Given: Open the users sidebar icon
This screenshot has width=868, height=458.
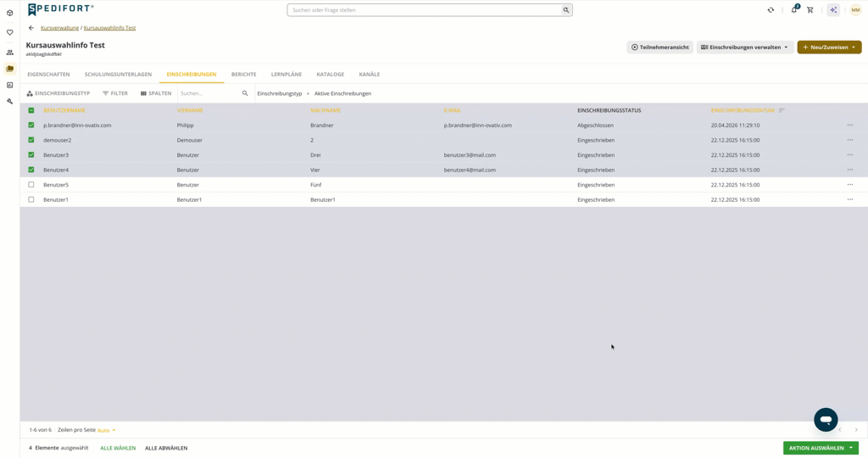Looking at the screenshot, I should [9, 53].
